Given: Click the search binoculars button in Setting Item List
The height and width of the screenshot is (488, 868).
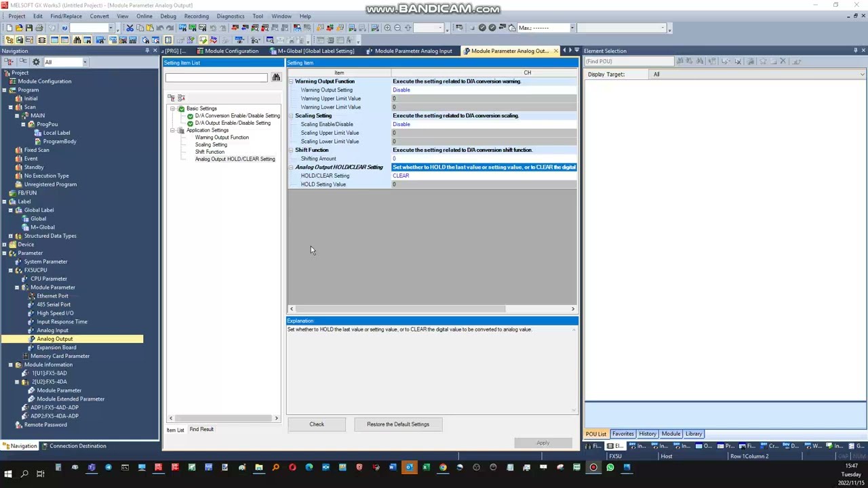Looking at the screenshot, I should pyautogui.click(x=276, y=78).
